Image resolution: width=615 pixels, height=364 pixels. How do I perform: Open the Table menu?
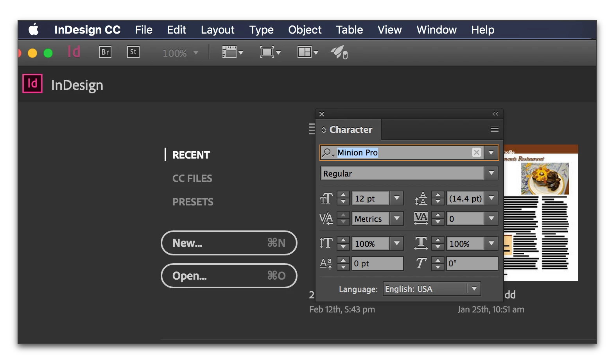point(349,30)
